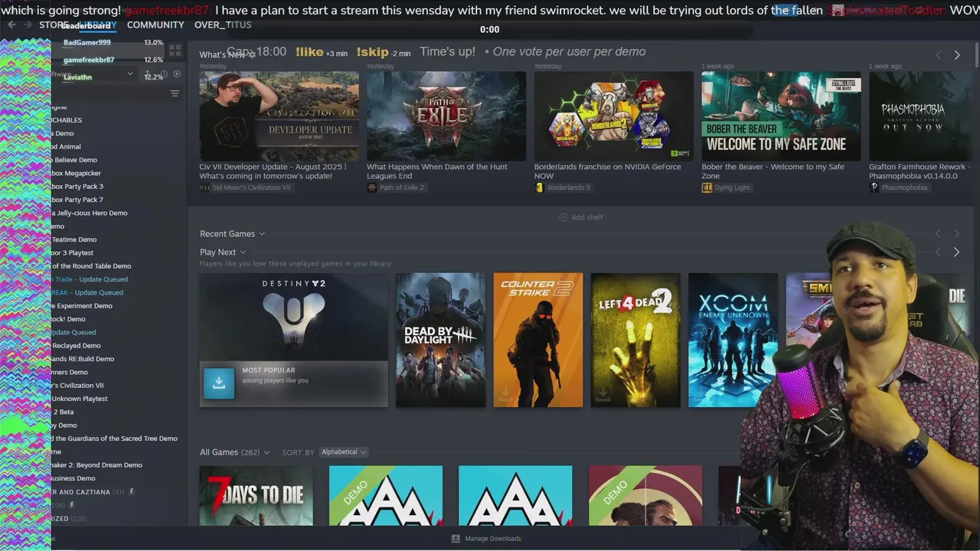Open the collections grid view icon
Screen dimensions: 980x551
tap(175, 51)
